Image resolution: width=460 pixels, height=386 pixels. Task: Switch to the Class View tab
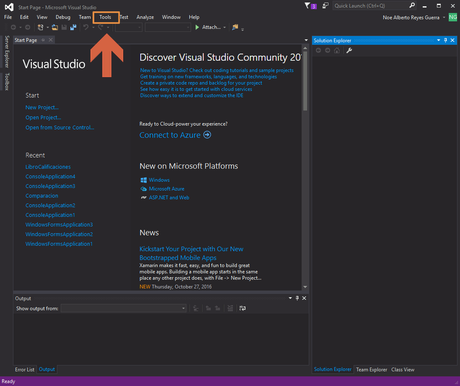(x=403, y=369)
